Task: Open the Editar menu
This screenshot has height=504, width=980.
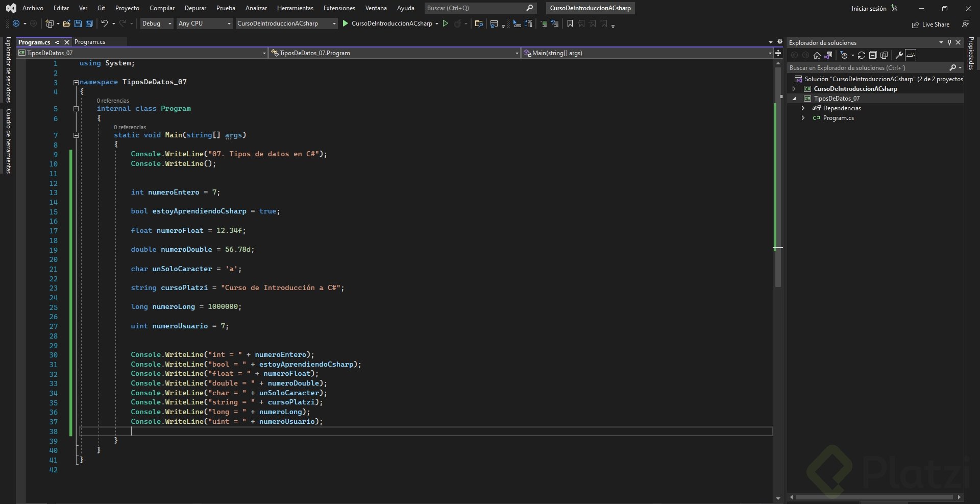Action: tap(61, 8)
